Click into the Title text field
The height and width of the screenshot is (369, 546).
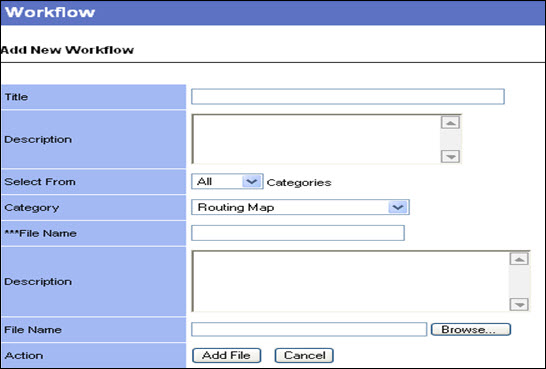(x=348, y=96)
